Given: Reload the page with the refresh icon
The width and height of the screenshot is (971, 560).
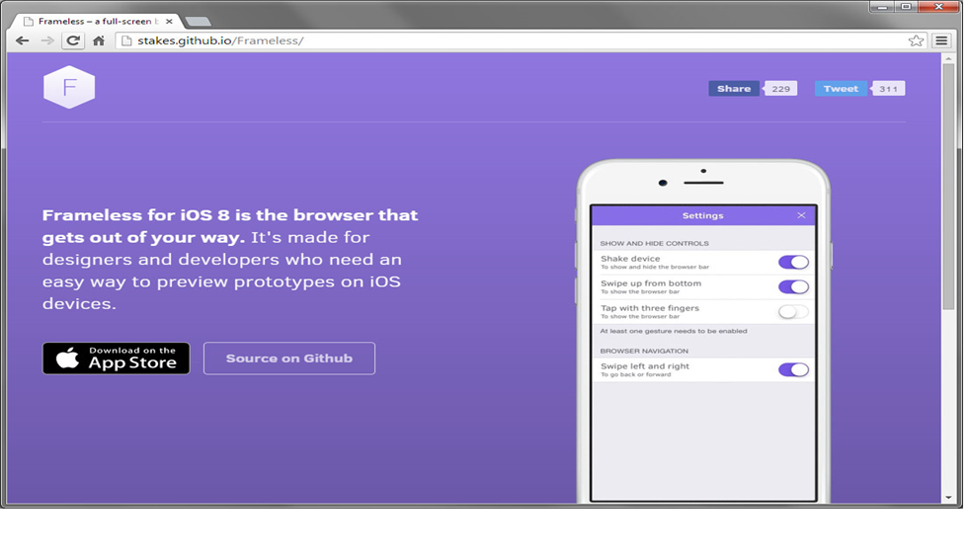Looking at the screenshot, I should [x=72, y=40].
